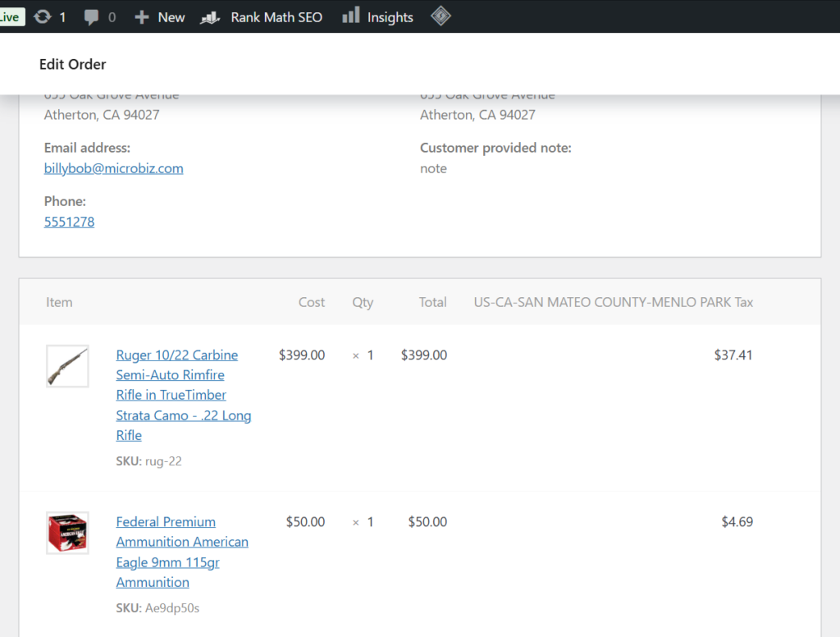The width and height of the screenshot is (840, 637).
Task: Click the Live status badge
Action: 11,17
